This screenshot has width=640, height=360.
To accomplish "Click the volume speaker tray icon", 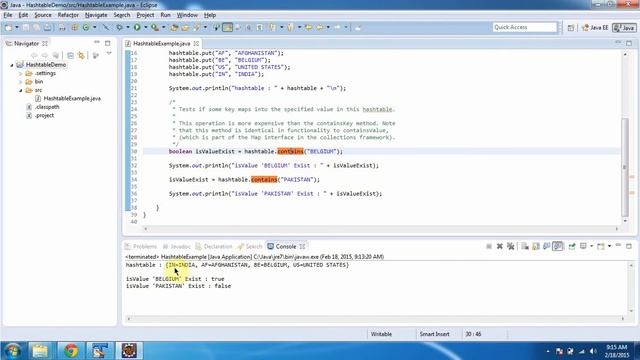I will click(x=593, y=351).
